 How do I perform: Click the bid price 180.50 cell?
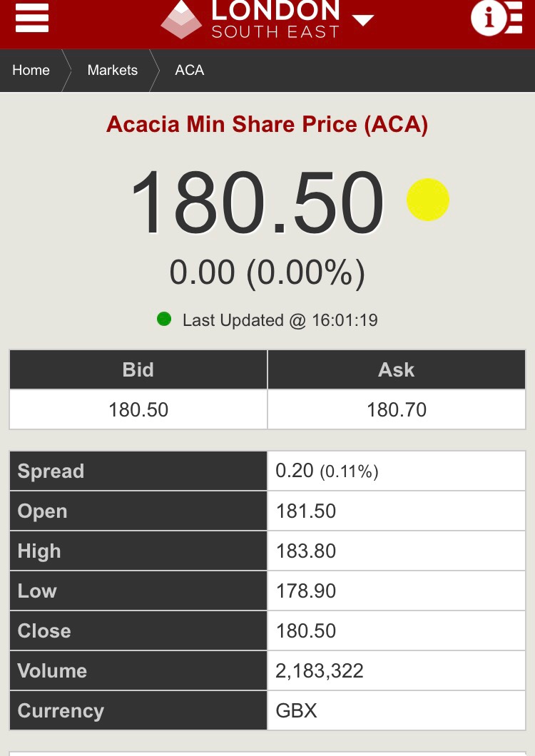138,409
